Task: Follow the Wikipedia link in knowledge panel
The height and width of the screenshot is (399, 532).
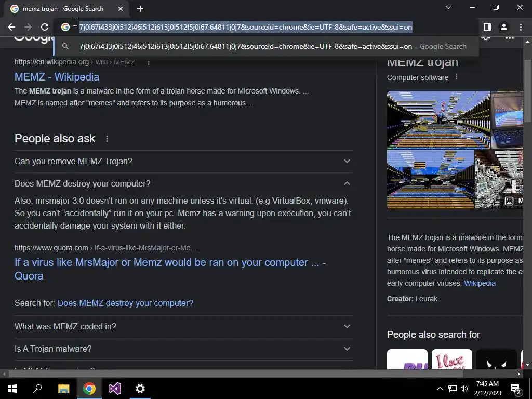Action: click(x=480, y=283)
